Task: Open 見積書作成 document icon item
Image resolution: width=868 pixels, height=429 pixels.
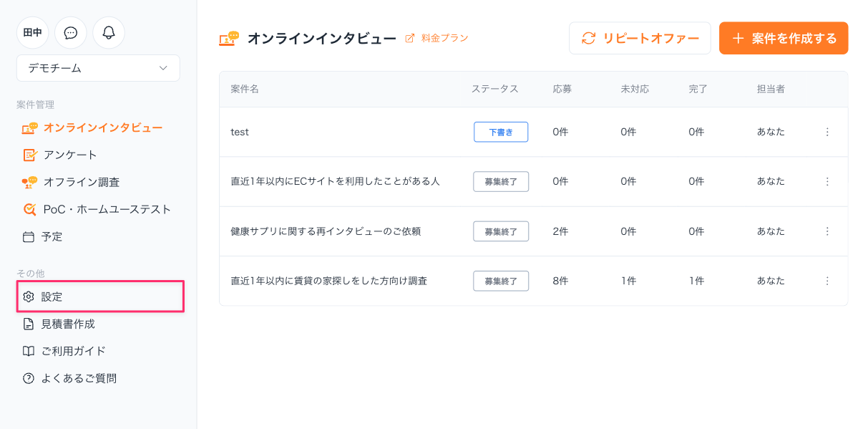Action: coord(67,324)
